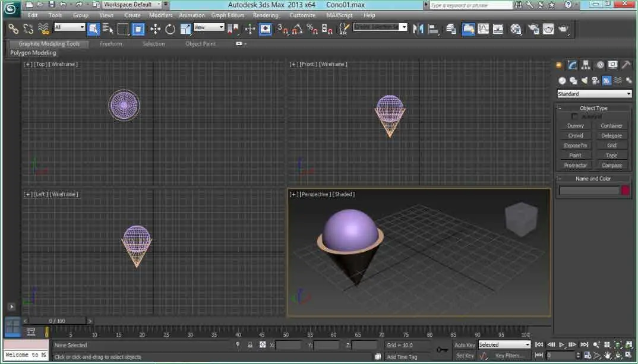Open the Edit menu
This screenshot has height=364, width=638.
[x=33, y=15]
